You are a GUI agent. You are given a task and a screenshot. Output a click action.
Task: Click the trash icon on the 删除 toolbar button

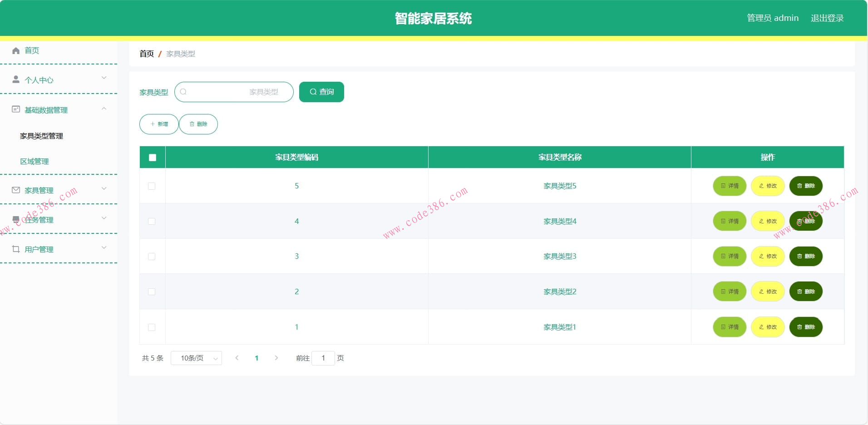[x=192, y=124]
